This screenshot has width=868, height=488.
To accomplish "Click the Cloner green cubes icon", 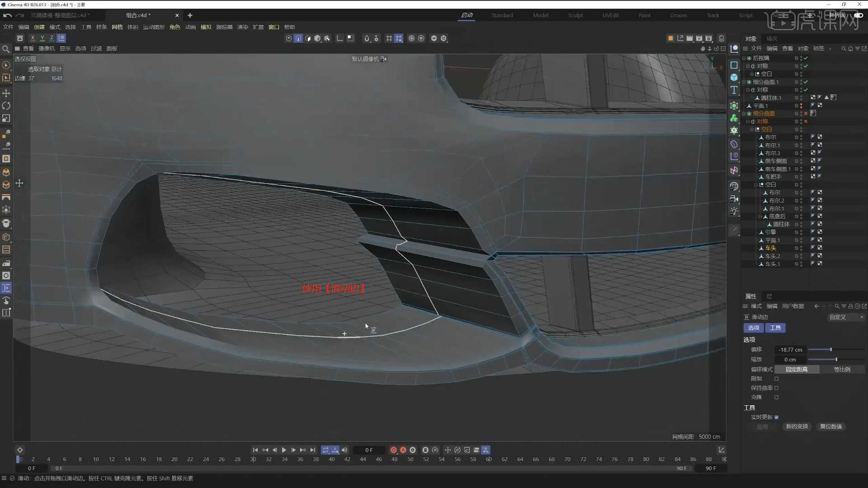I will point(734,118).
